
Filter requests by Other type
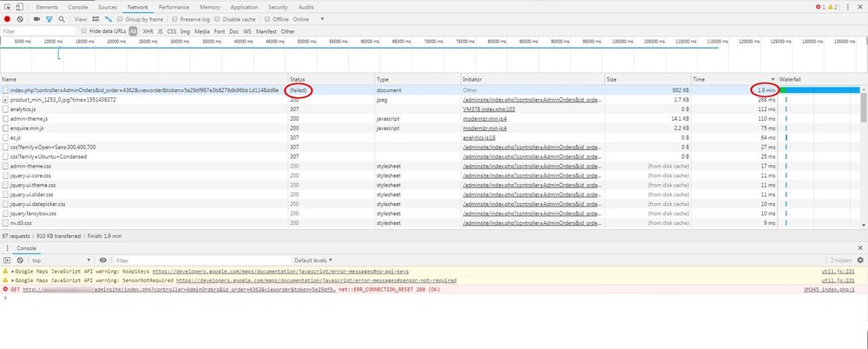click(288, 31)
